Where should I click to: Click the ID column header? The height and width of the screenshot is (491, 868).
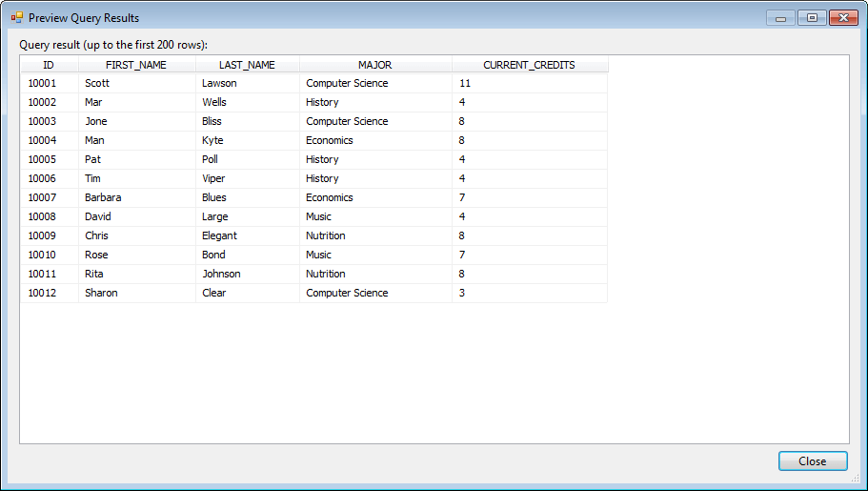[x=50, y=65]
